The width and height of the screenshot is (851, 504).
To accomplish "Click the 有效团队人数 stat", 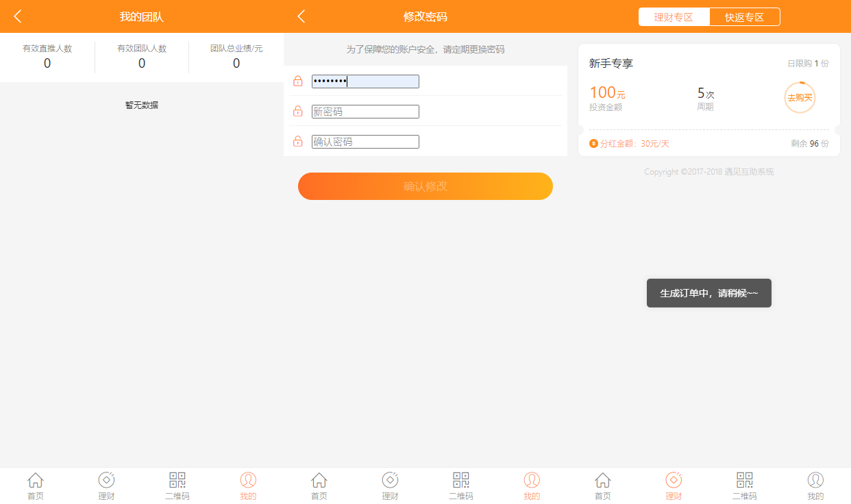I will coord(142,56).
